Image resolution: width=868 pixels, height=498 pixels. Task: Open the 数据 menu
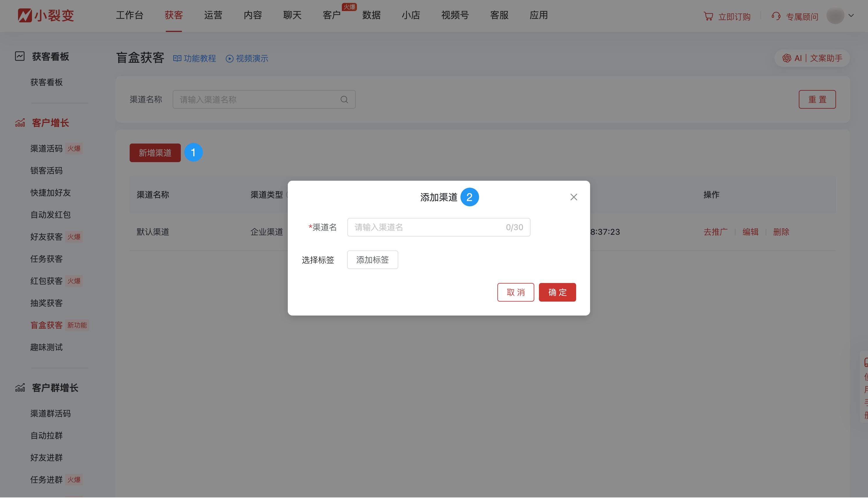371,15
